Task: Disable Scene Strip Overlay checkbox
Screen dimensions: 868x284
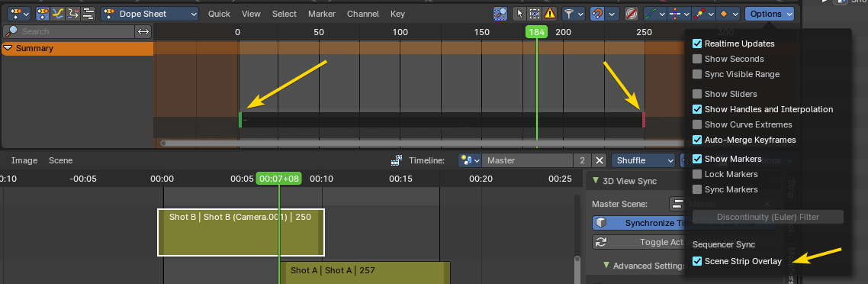Action: [697, 261]
